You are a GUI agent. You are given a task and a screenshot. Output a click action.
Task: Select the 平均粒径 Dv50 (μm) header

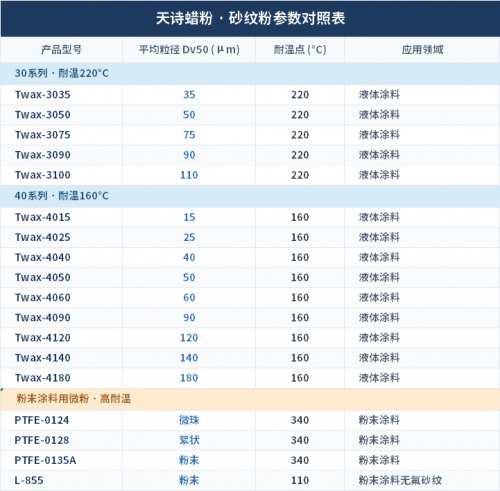(189, 50)
